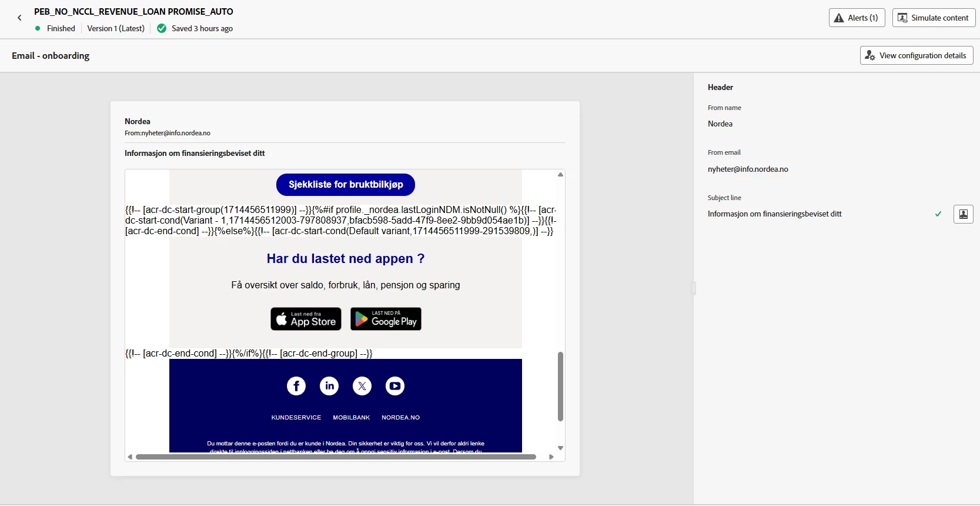
Task: Open the MOBILBANK footer link
Action: (352, 418)
